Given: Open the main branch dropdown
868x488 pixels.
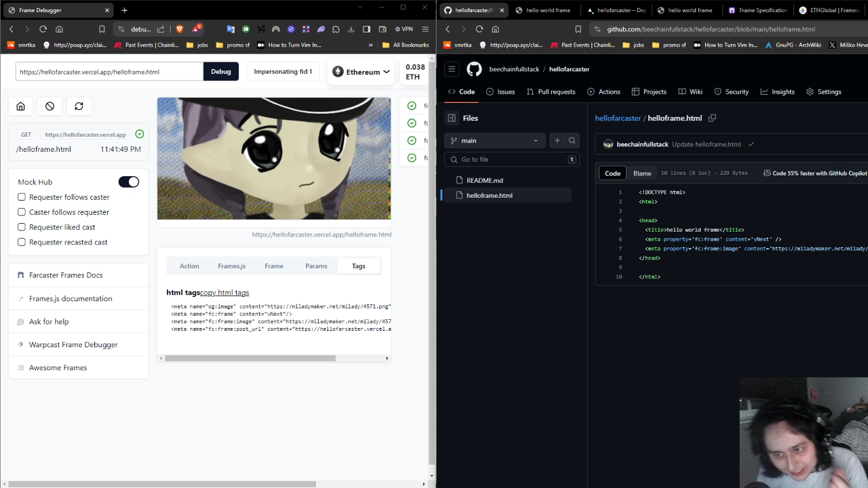Looking at the screenshot, I should [x=495, y=140].
